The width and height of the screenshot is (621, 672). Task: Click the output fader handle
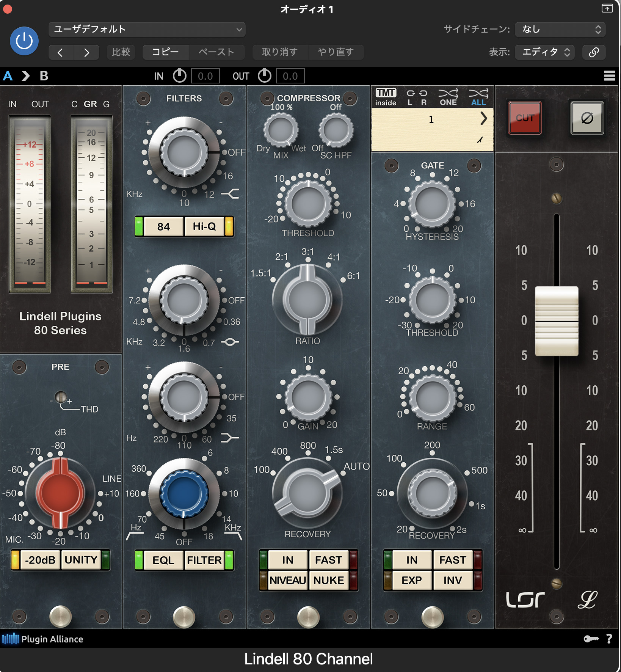coord(557,321)
